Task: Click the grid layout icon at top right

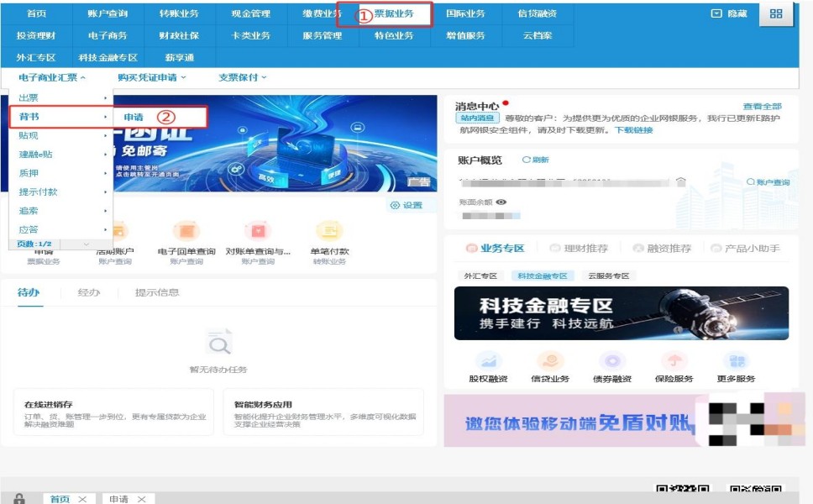Action: pos(775,14)
